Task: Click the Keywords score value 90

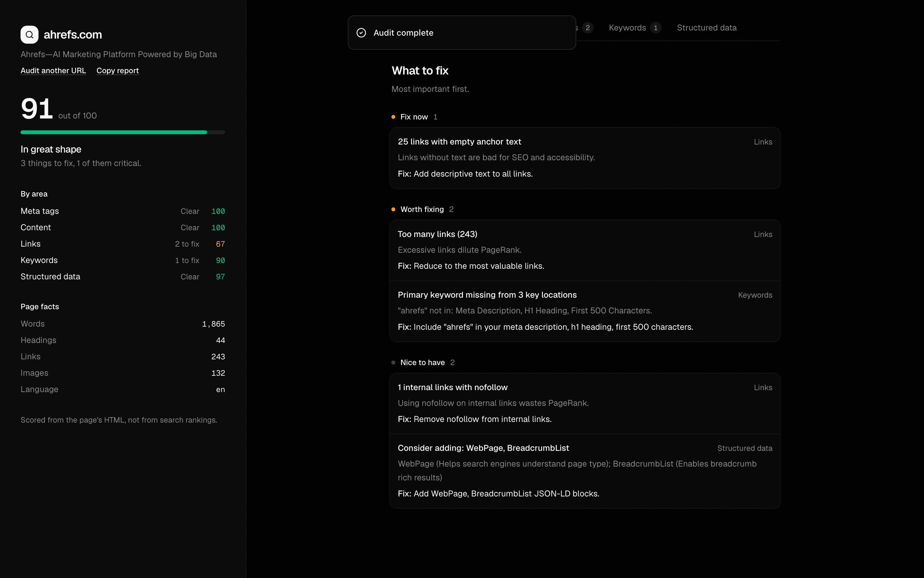Action: pyautogui.click(x=220, y=260)
